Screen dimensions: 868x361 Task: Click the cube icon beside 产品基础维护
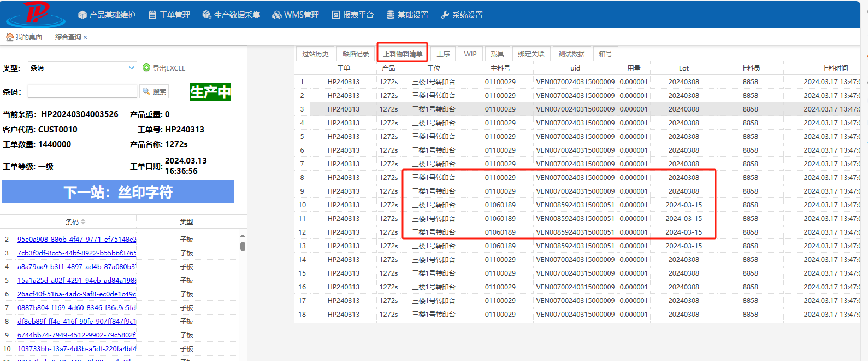[82, 15]
